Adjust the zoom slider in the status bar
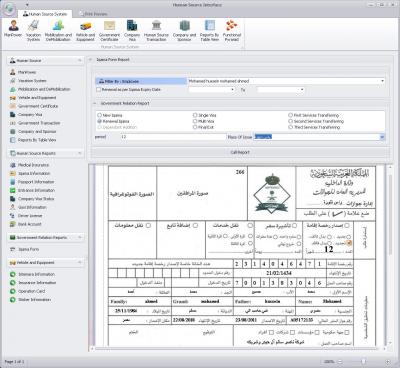Screen dimensions: 400x368 click(x=363, y=361)
